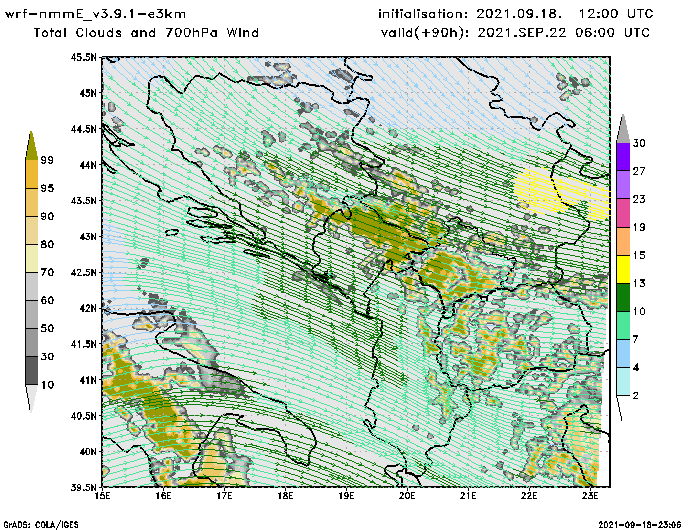Click the timestamp '2021-09-18-23:06'
Screen dimensions: 700x530
pos(639,525)
